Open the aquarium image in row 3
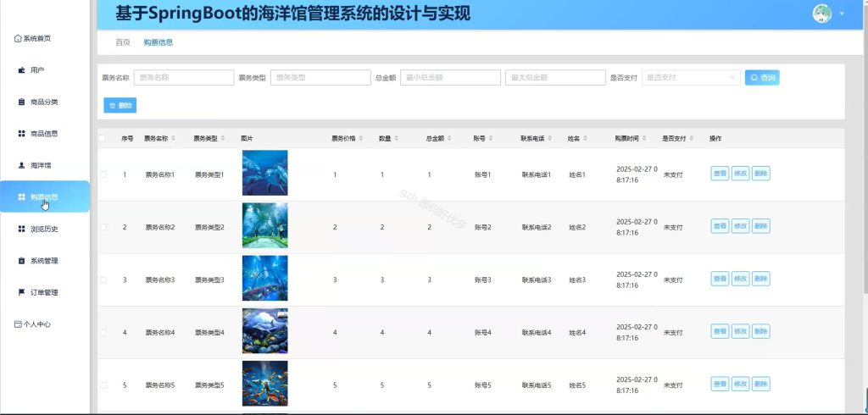868x415 pixels. [x=264, y=278]
